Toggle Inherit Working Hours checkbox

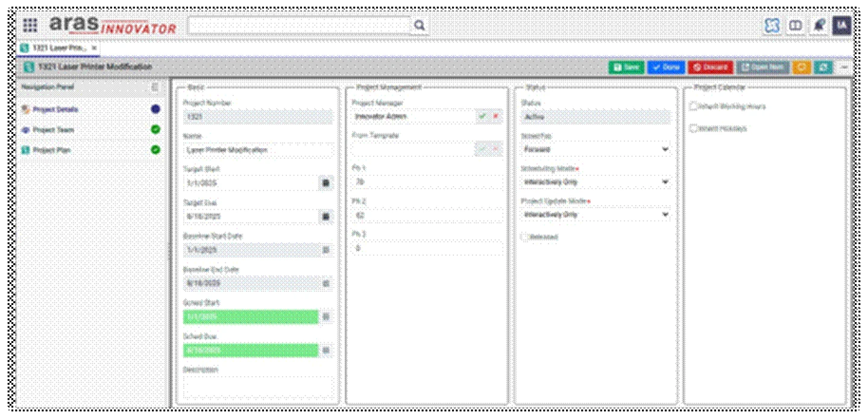693,107
